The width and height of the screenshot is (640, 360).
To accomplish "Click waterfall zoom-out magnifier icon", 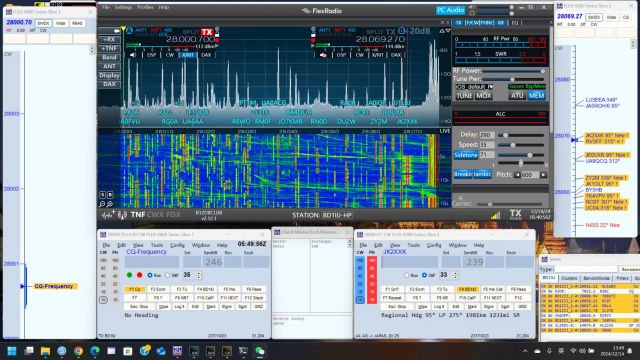I will click(102, 204).
